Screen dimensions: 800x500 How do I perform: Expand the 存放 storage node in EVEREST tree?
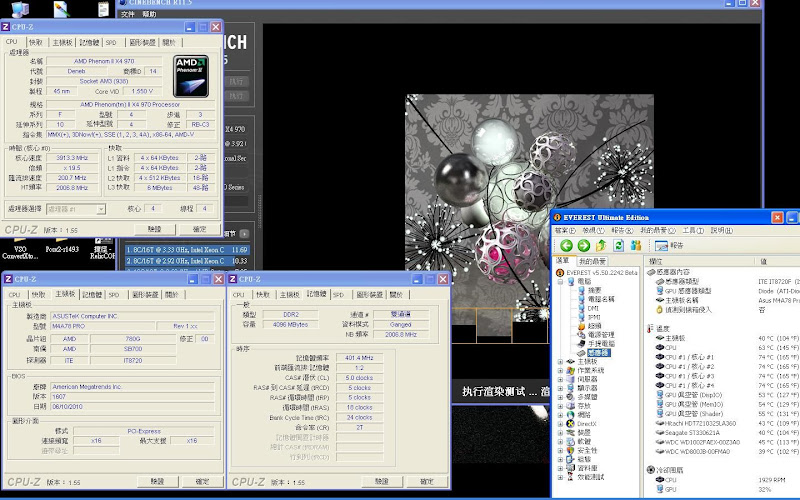[x=560, y=406]
